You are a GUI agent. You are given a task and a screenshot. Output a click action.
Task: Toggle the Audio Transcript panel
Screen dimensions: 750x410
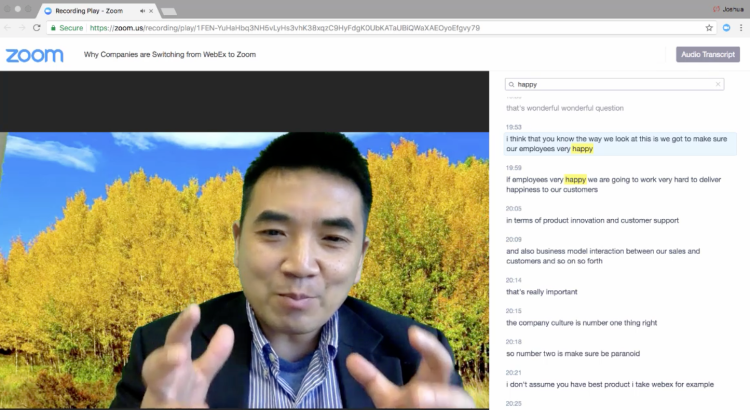point(708,55)
